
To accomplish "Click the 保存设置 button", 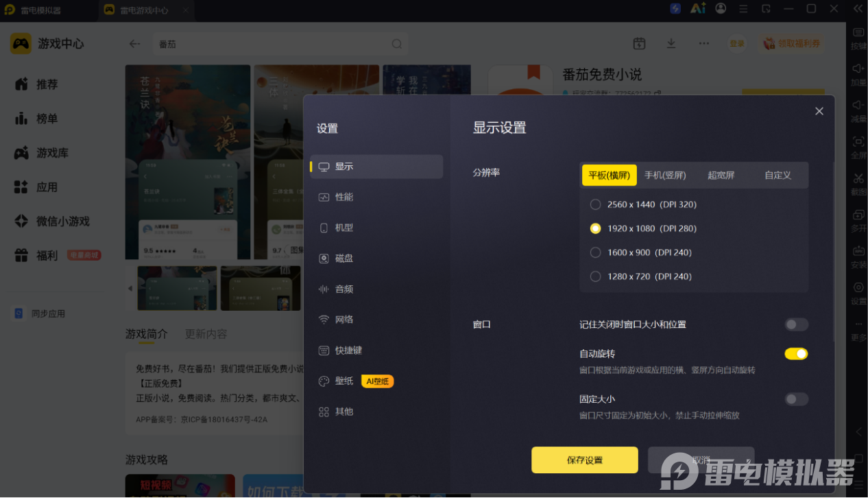I will click(585, 460).
